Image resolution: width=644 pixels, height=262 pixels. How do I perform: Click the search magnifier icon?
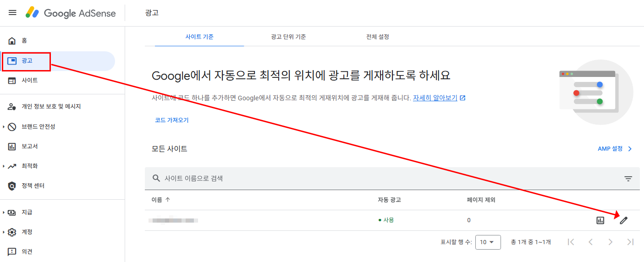(156, 178)
